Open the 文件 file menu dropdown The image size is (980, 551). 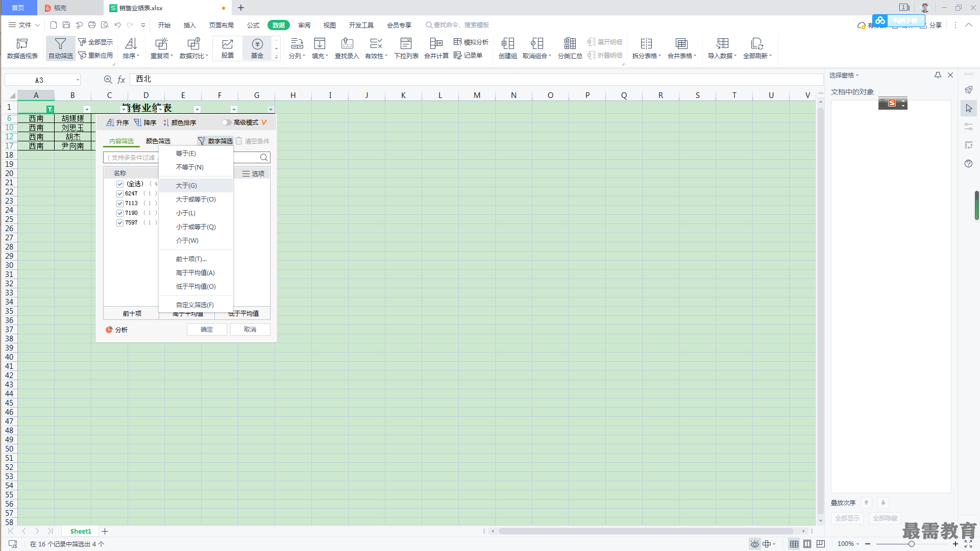pos(24,25)
